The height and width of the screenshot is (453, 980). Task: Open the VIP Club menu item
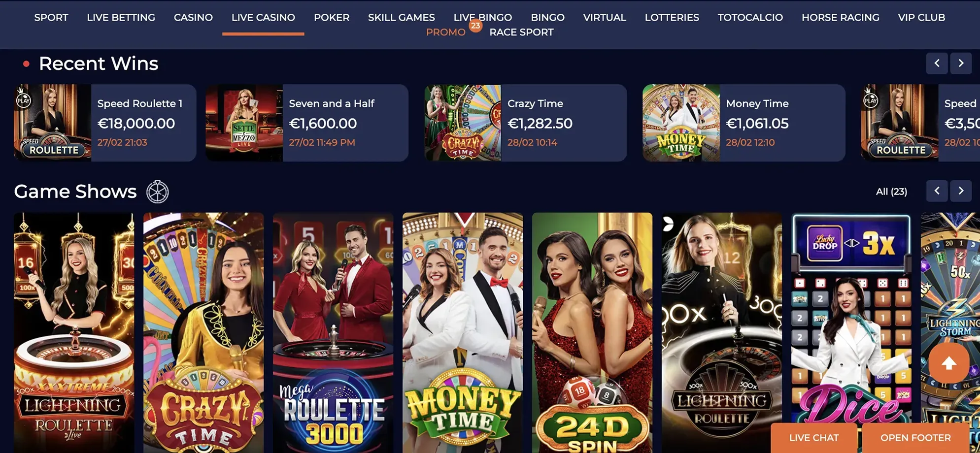[x=921, y=17]
